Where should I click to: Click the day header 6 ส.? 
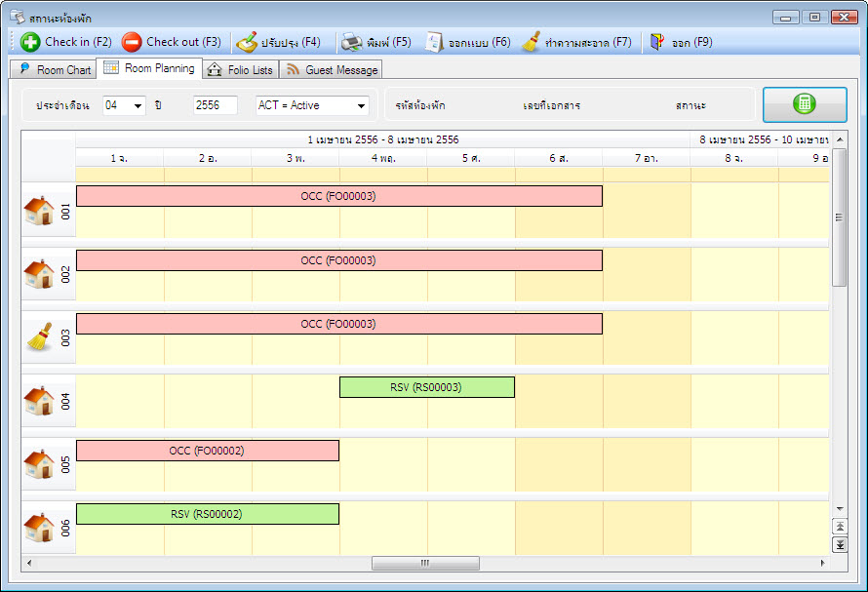click(x=559, y=158)
